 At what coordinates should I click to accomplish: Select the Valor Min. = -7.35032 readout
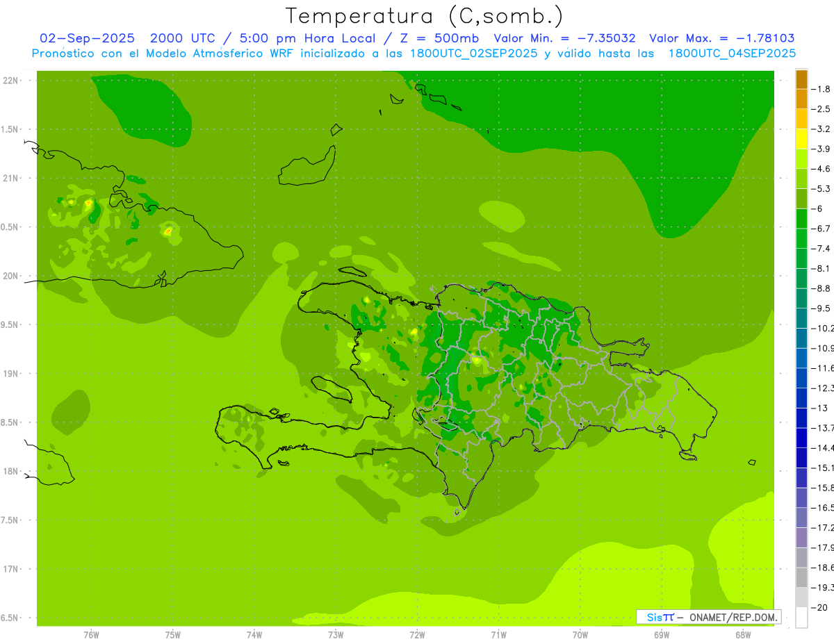tap(564, 38)
